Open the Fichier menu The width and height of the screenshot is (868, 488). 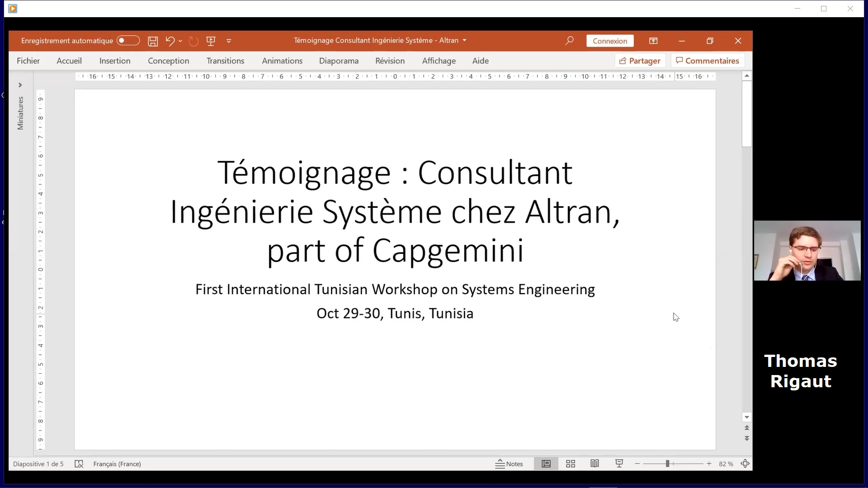coord(28,61)
